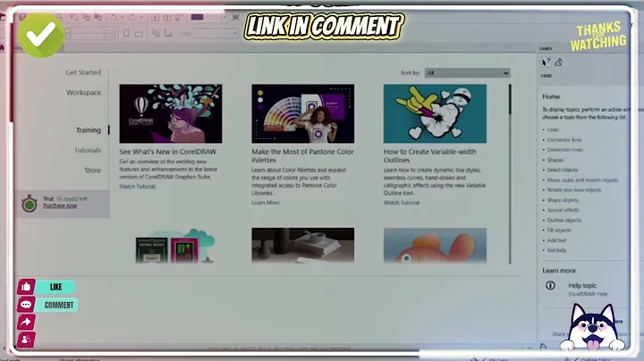Open the Select objects hint topic
Image resolution: width=644 pixels, height=361 pixels.
pyautogui.click(x=563, y=170)
